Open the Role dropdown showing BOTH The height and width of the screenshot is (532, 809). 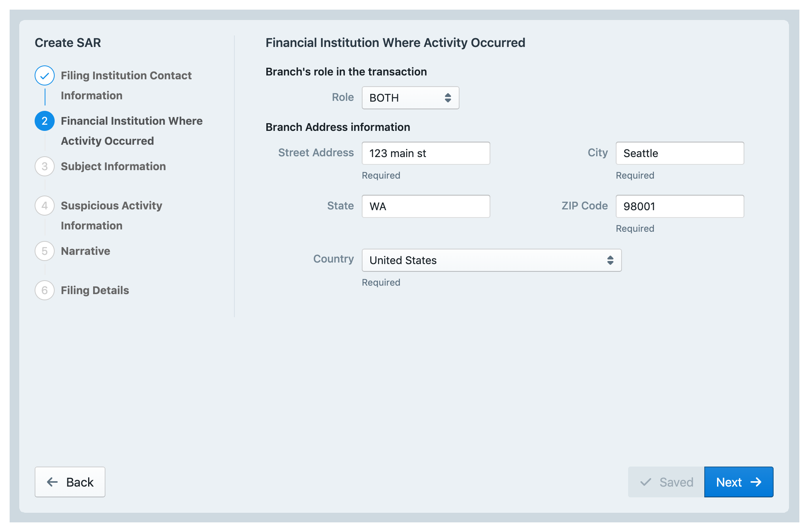click(410, 98)
